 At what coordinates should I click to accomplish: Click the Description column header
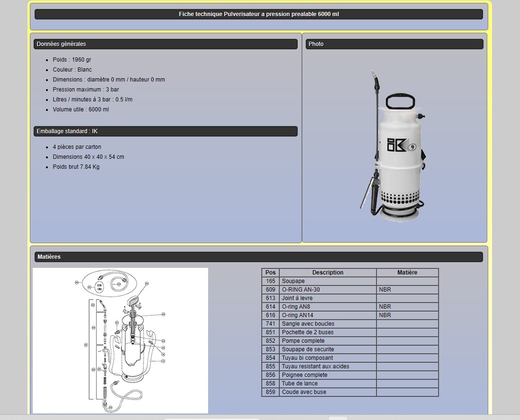(328, 273)
